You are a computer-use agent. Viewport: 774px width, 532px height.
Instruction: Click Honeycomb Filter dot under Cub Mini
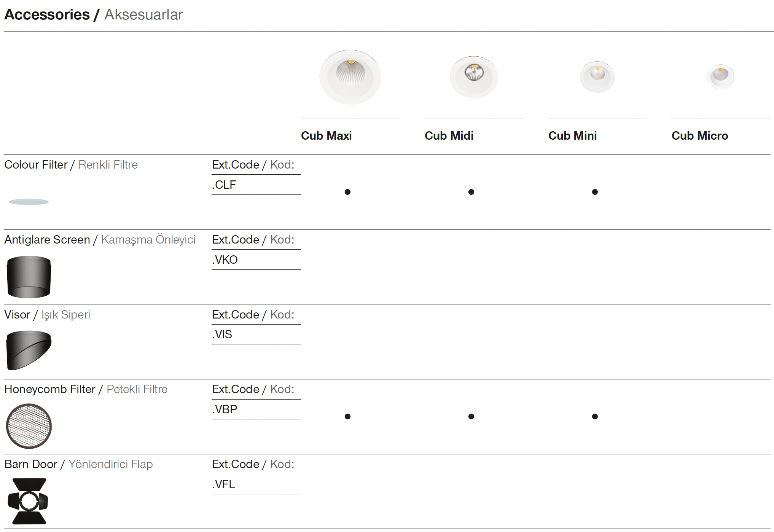[x=595, y=417]
